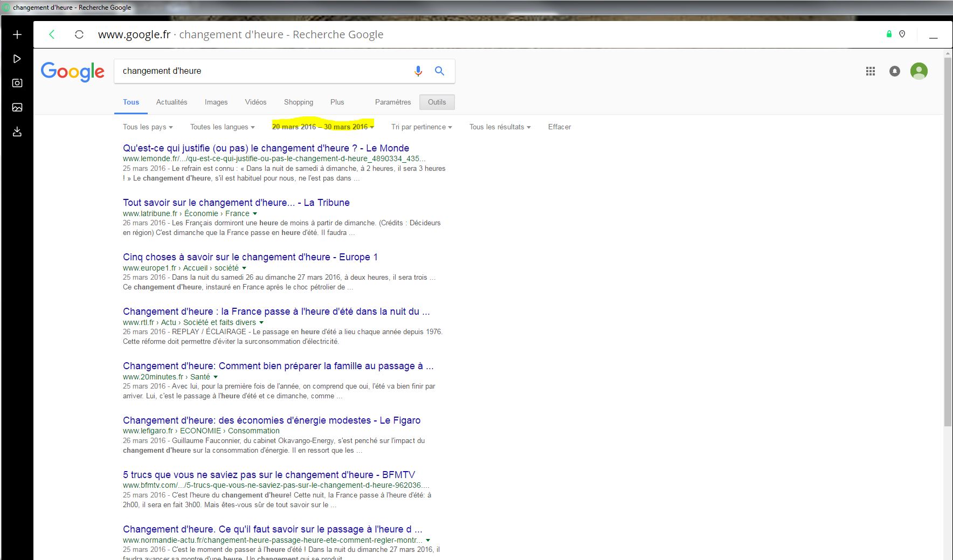This screenshot has height=560, width=953.
Task: Reload the page with the refresh icon
Action: point(79,34)
